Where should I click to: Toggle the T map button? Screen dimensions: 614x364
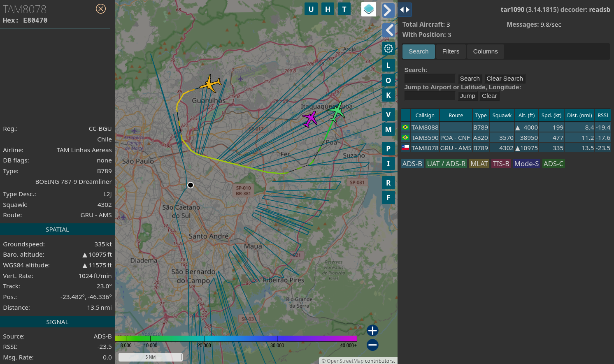(344, 9)
